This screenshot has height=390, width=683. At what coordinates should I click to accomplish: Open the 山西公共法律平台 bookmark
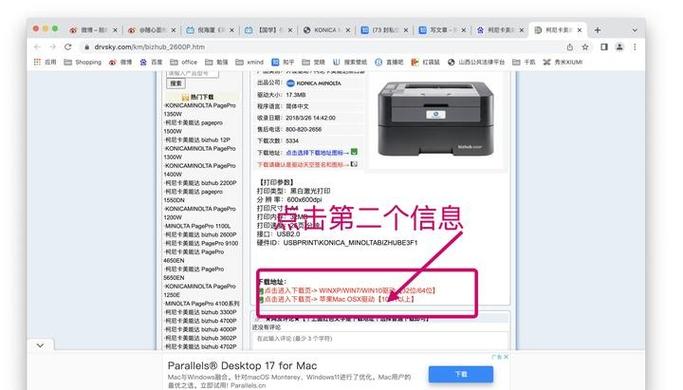click(x=476, y=62)
